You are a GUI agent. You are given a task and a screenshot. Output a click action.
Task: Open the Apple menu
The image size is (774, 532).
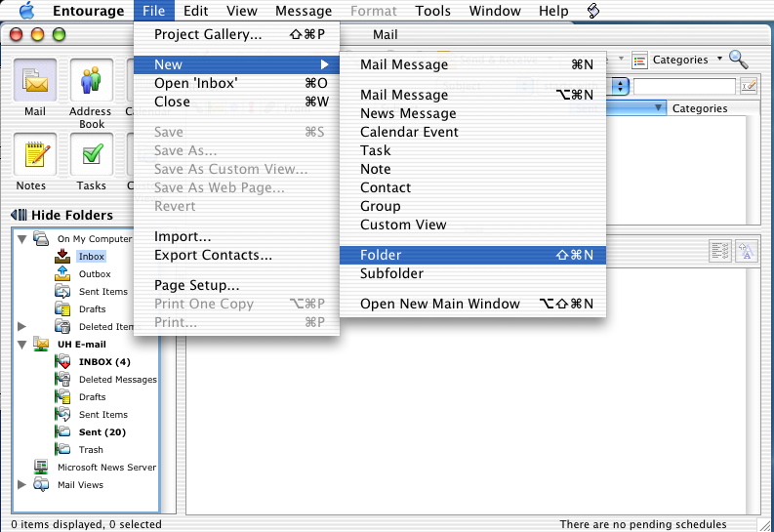[x=26, y=11]
